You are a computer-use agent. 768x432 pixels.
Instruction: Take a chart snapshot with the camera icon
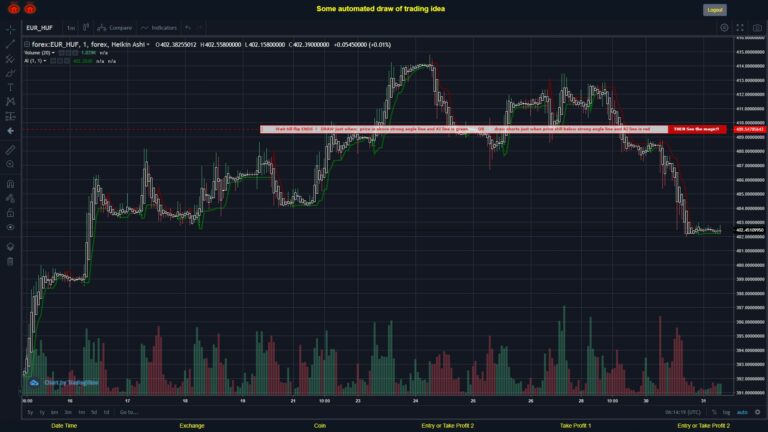757,28
